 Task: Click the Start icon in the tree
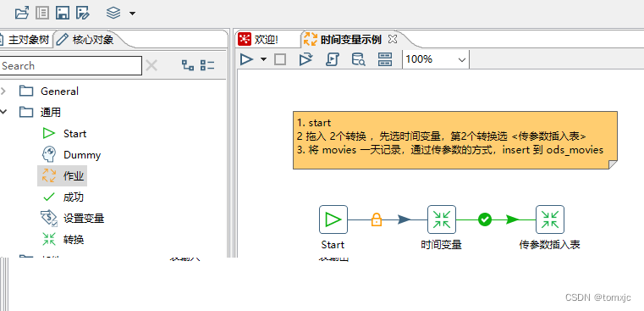pos(49,134)
